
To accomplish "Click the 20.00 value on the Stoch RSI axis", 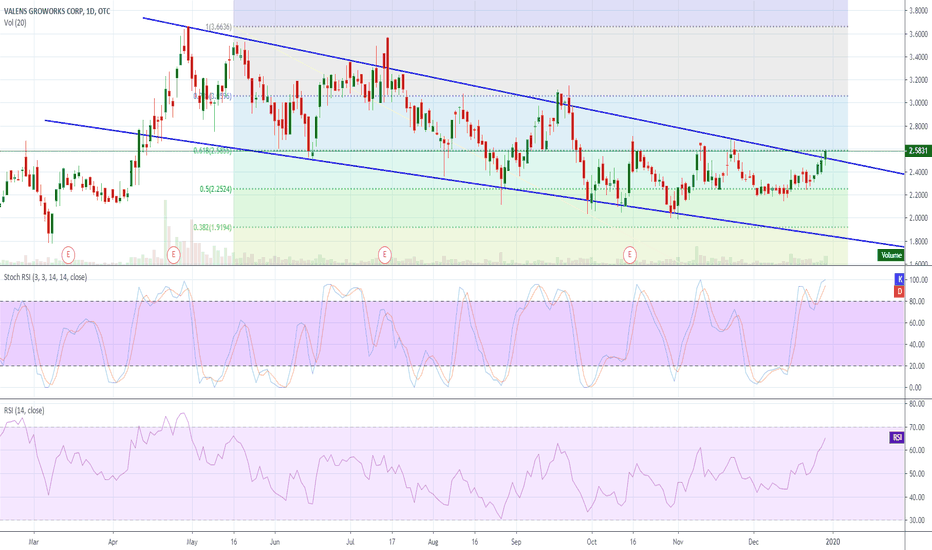I will tap(918, 366).
